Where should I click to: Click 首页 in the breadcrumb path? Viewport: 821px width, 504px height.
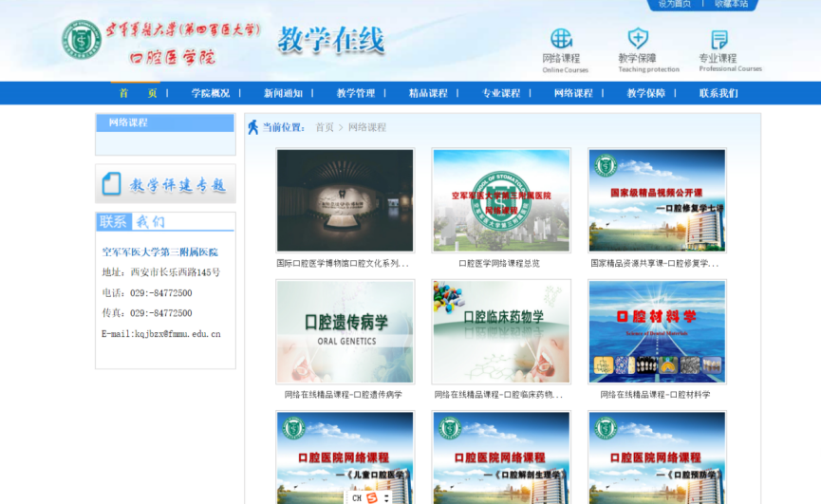(325, 127)
